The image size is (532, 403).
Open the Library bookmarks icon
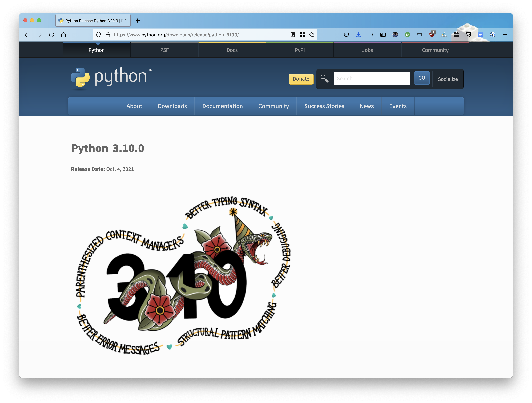tap(371, 35)
